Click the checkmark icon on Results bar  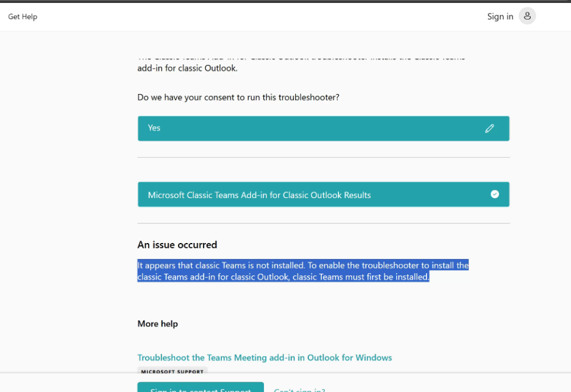[x=495, y=195]
